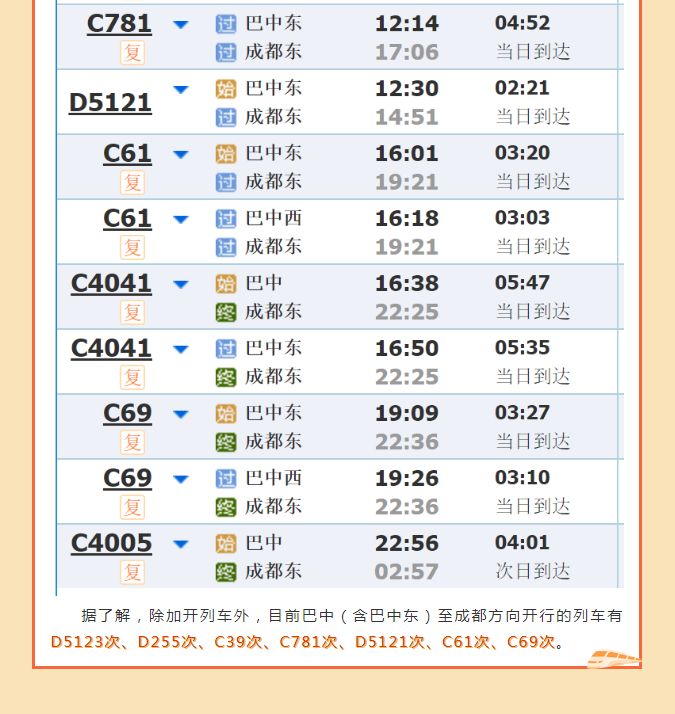The width and height of the screenshot is (675, 714).
Task: Click the 过 icon beside 巴中西 at 19:26
Action: click(226, 479)
